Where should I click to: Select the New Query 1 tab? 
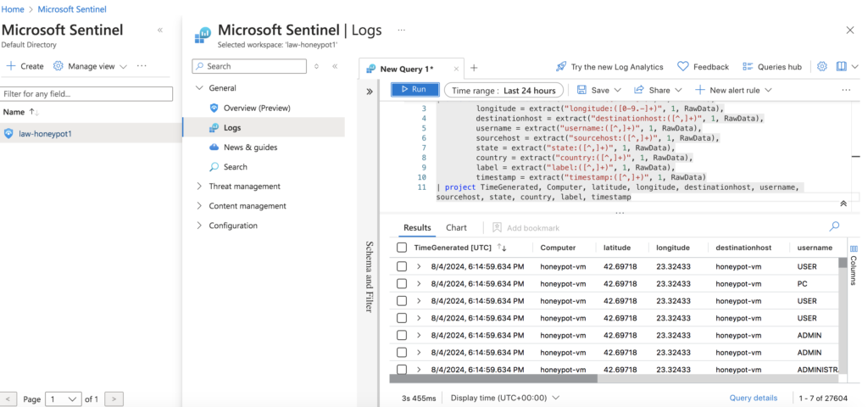coord(407,69)
